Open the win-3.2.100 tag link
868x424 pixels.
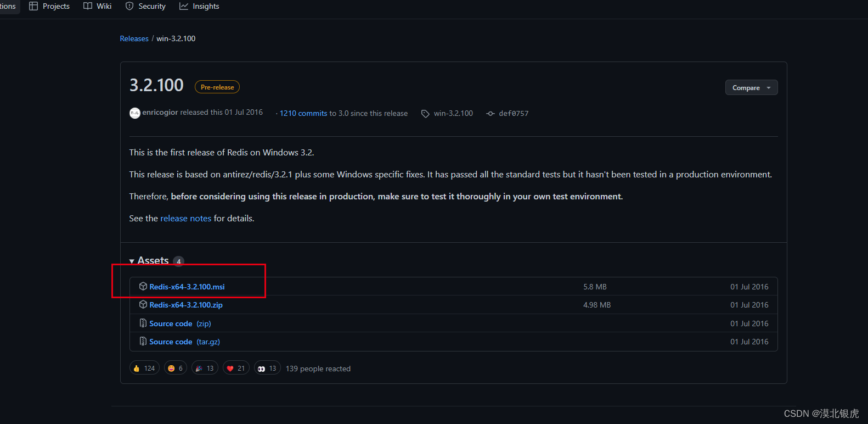[x=453, y=113]
